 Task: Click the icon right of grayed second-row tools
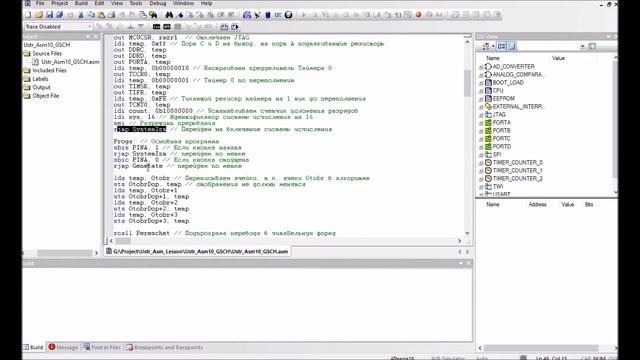[224, 27]
